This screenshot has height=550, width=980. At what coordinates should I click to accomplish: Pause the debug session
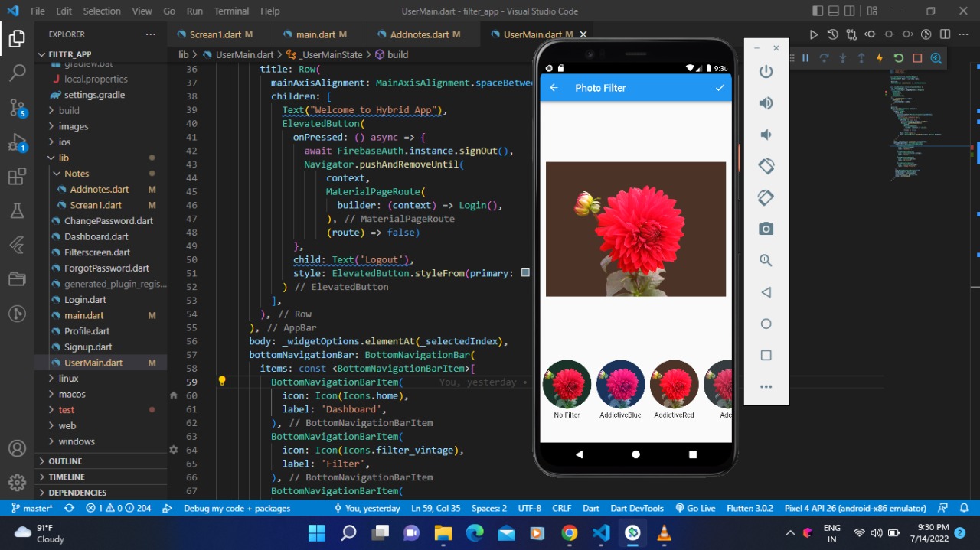click(805, 58)
